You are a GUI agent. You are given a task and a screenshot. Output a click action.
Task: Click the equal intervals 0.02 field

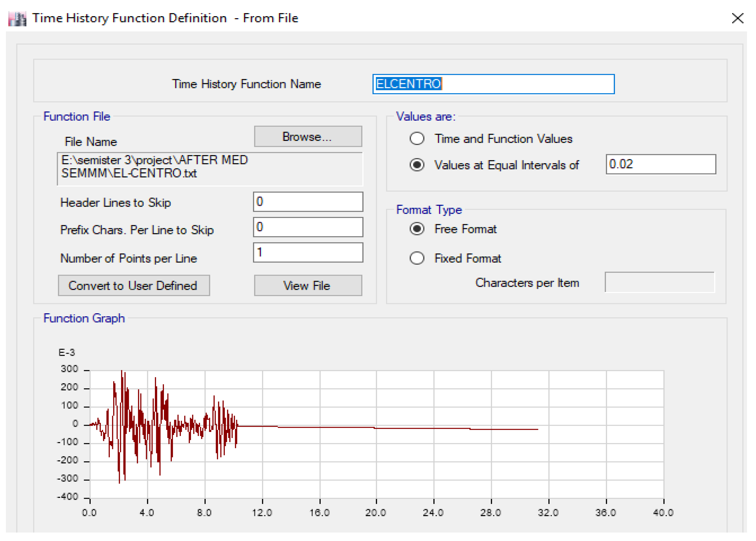(x=660, y=164)
